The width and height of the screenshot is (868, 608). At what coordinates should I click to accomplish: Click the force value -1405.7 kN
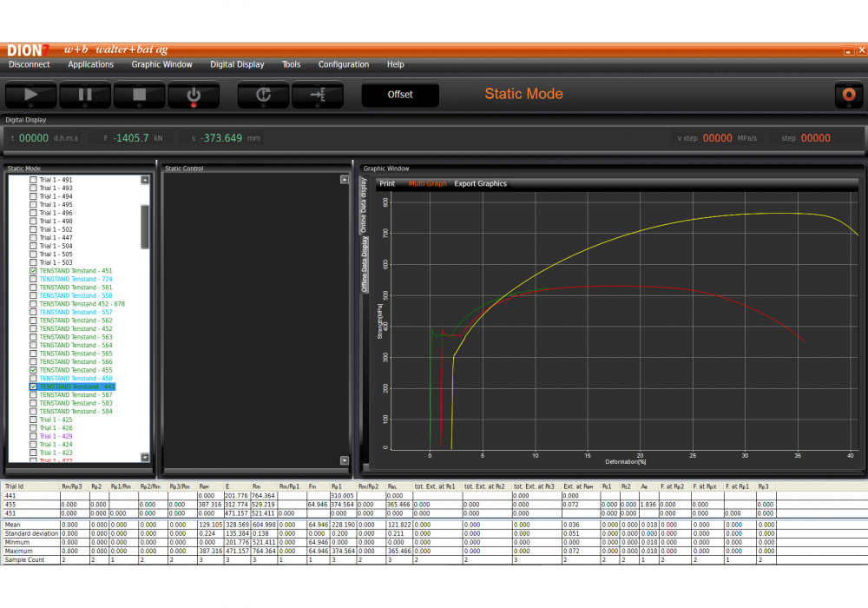[x=131, y=138]
